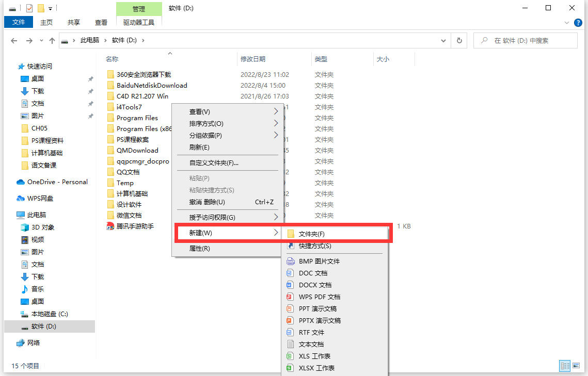Switch to the 查看 ribbon tab

click(x=101, y=22)
